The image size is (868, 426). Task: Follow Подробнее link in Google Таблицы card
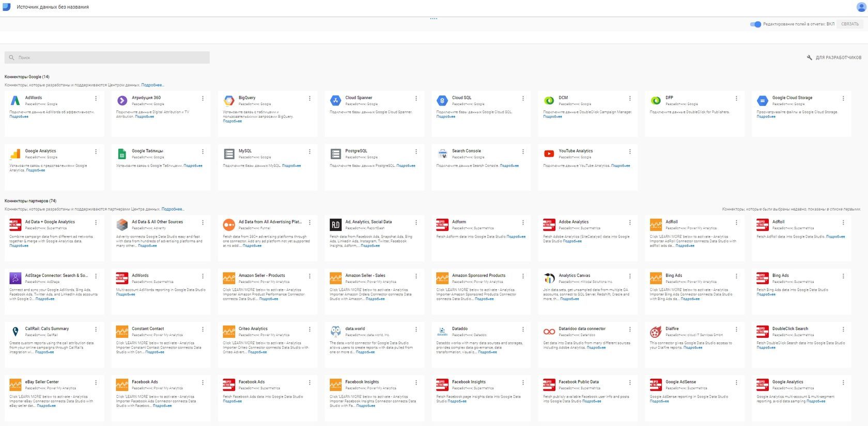point(193,166)
